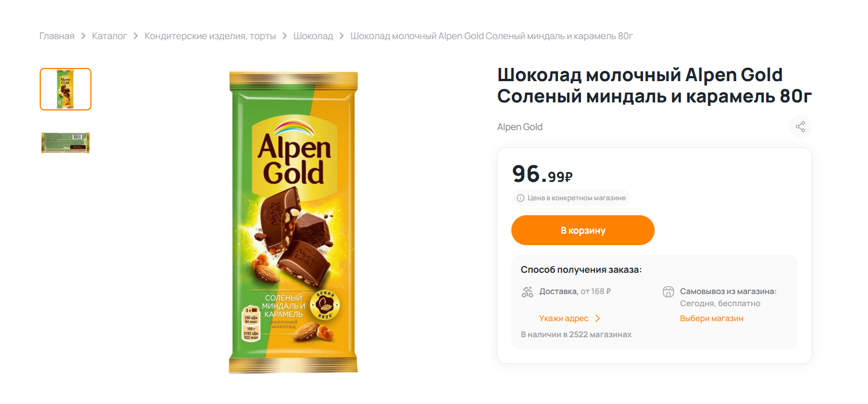
Task: Select the second back-package thumbnail
Action: click(66, 143)
